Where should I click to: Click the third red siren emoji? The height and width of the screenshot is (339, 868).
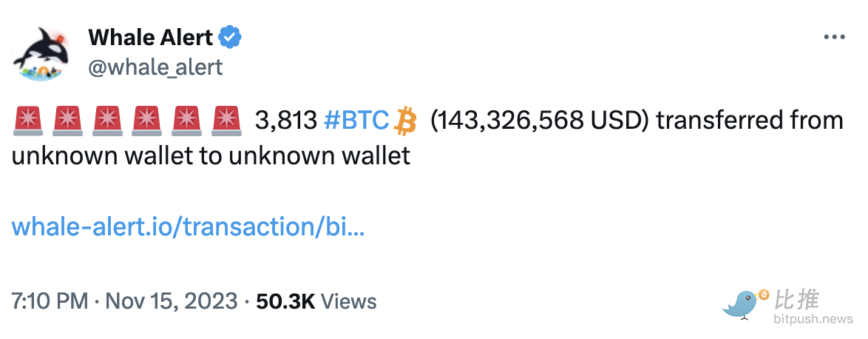108,120
